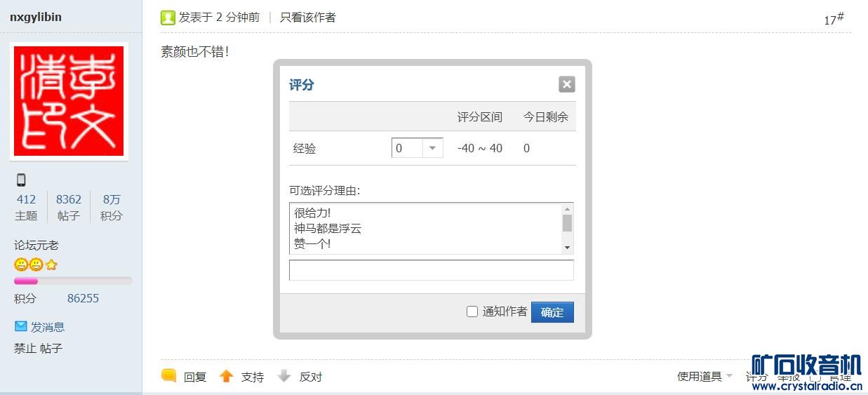Image resolution: width=868 pixels, height=395 pixels.
Task: Click the custom rating reason text field
Action: click(431, 270)
